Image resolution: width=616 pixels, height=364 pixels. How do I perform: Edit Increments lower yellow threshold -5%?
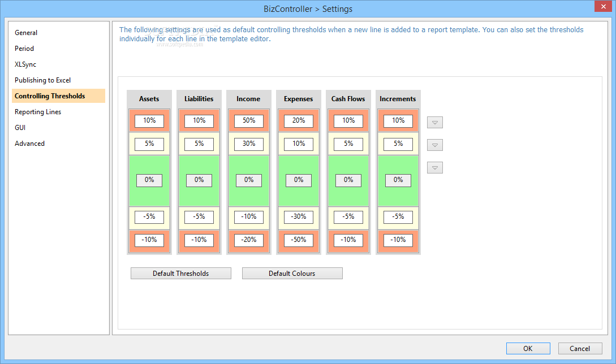pos(398,217)
